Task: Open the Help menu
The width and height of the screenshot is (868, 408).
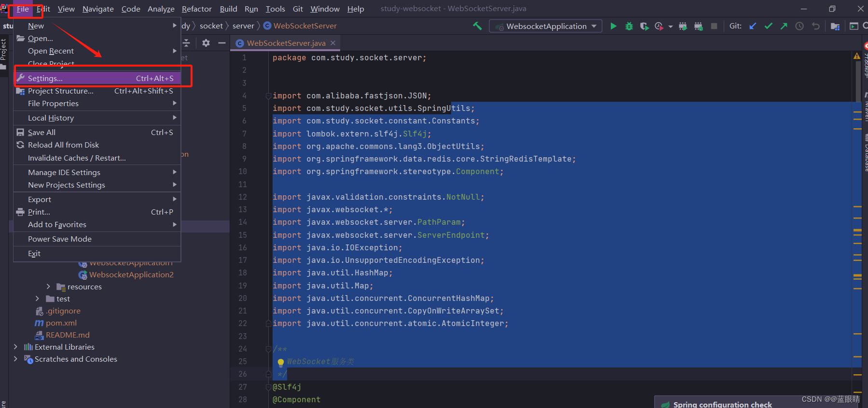Action: [356, 9]
